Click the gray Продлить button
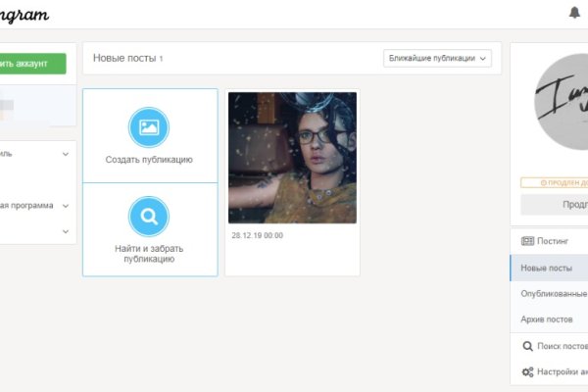Screen dimensions: 588x392 click(x=555, y=204)
